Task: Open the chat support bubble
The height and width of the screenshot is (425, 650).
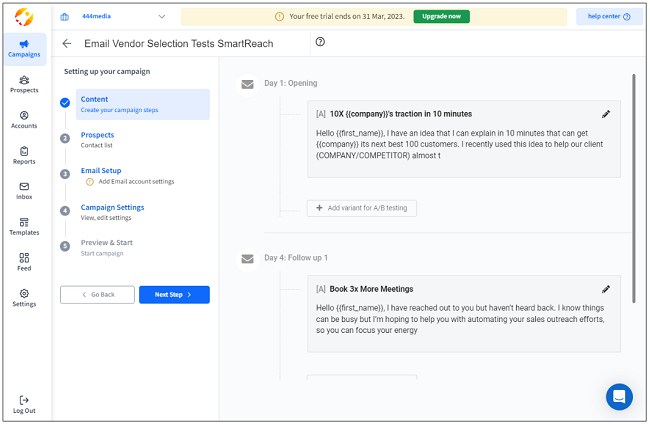Action: click(619, 397)
